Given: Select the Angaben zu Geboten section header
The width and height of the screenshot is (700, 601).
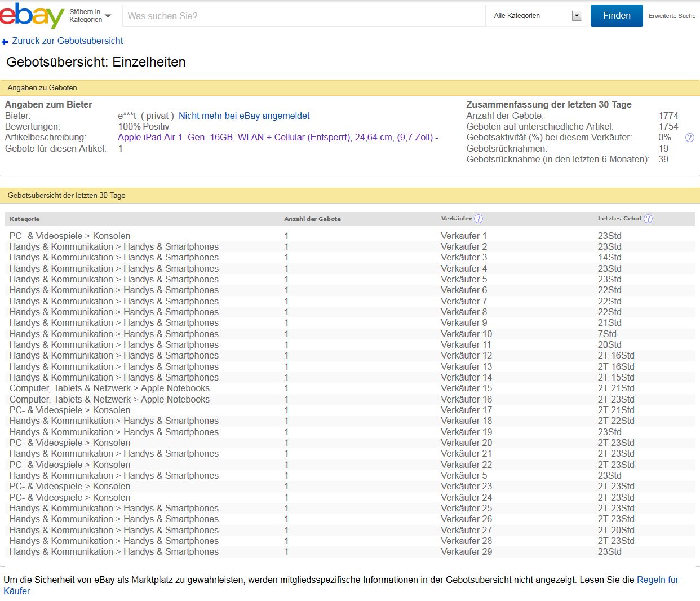Looking at the screenshot, I should pyautogui.click(x=42, y=87).
